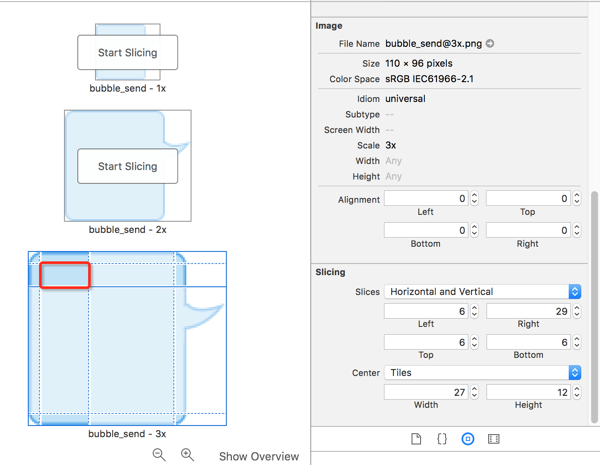Click the Center Width input field
600x465 pixels.
coord(426,392)
